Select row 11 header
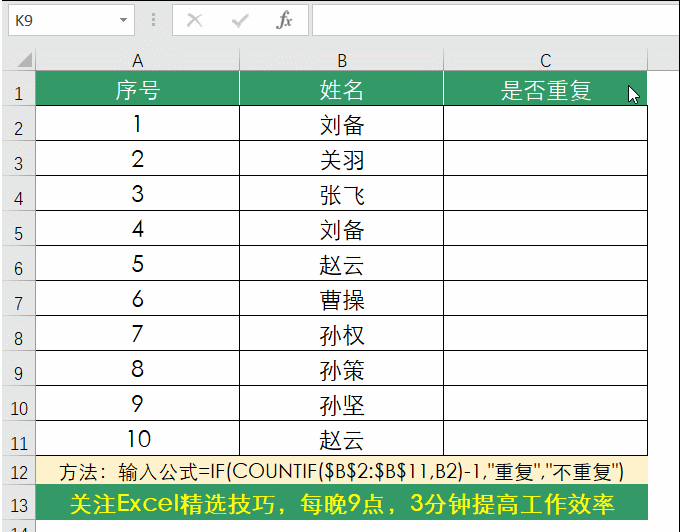Viewport: 680px width, 532px height. pyautogui.click(x=19, y=439)
